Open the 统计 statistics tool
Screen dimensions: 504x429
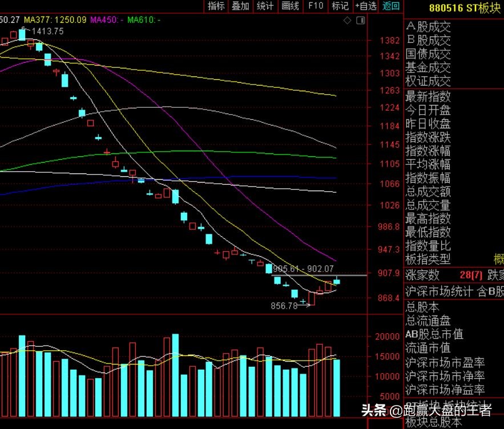tap(265, 6)
